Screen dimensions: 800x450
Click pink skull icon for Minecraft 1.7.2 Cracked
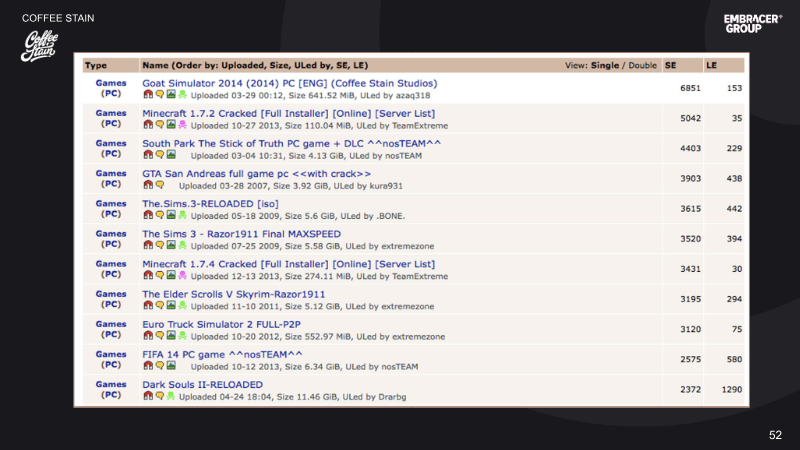pyautogui.click(x=182, y=124)
